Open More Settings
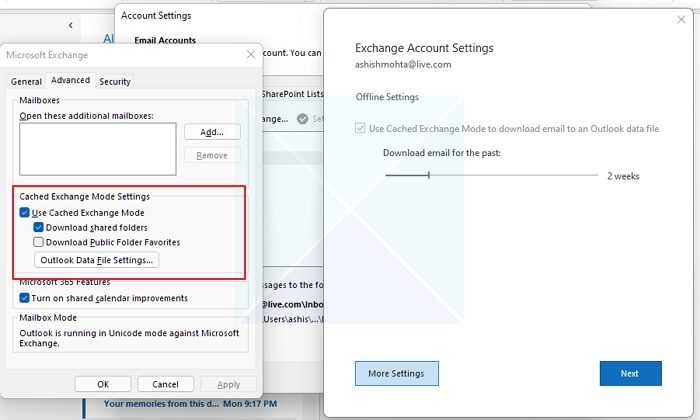 (x=396, y=373)
